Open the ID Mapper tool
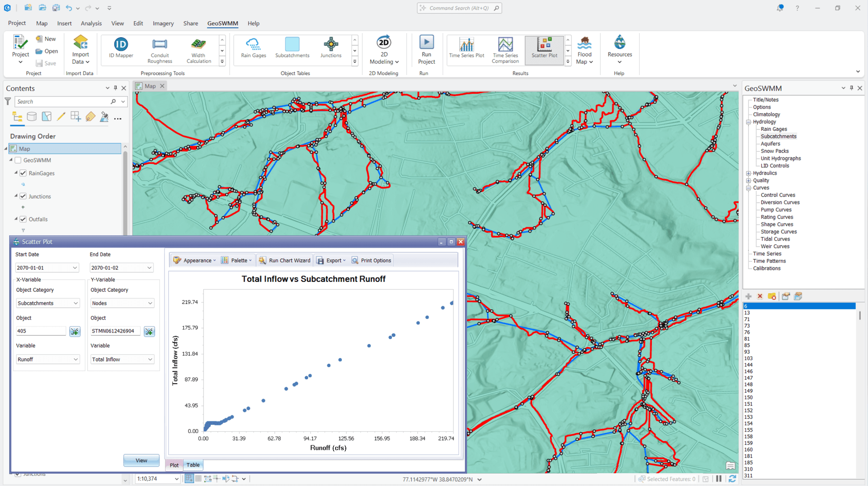868x486 pixels. 120,50
